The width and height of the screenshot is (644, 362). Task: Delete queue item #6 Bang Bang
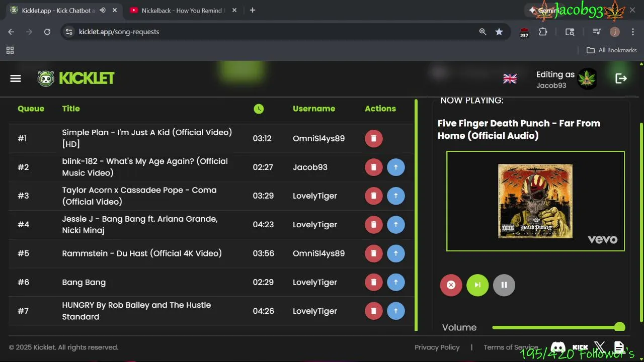[x=373, y=282]
